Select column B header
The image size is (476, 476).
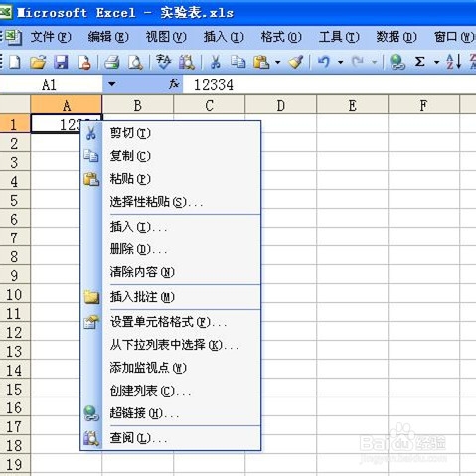[138, 105]
